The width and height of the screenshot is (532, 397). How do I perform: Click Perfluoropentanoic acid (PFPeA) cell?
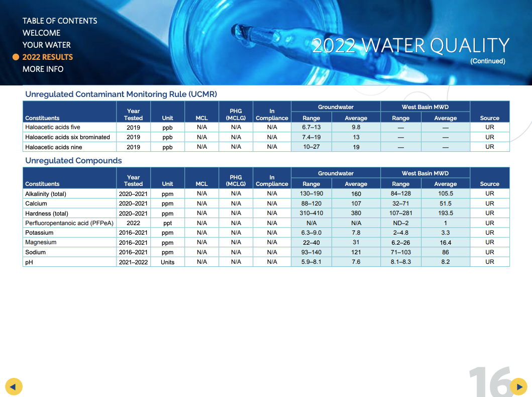coord(69,223)
